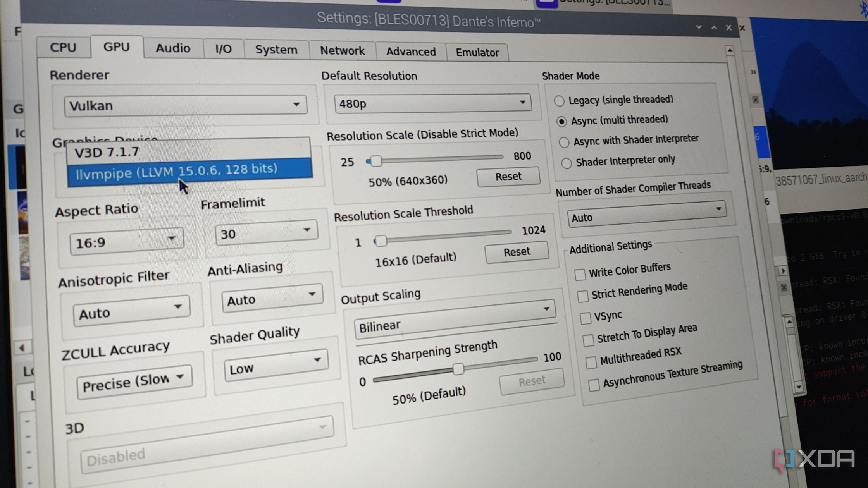This screenshot has width=868, height=488.
Task: Switch to the CPU tab
Action: (63, 47)
